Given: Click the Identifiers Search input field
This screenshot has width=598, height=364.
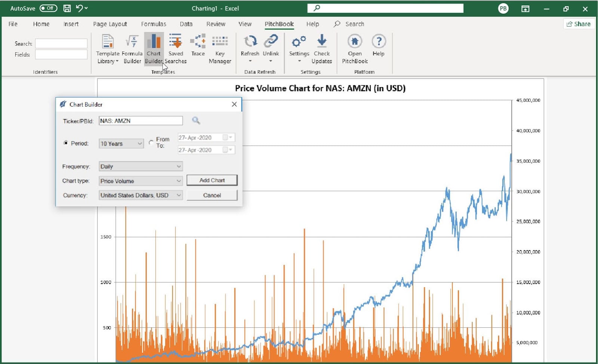Looking at the screenshot, I should click(61, 43).
